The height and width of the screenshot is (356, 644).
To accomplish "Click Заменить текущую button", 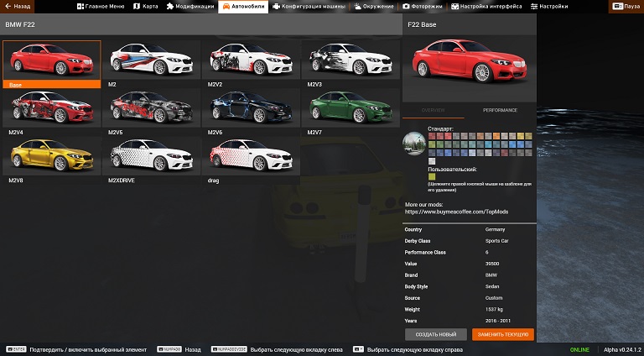I will click(x=502, y=334).
